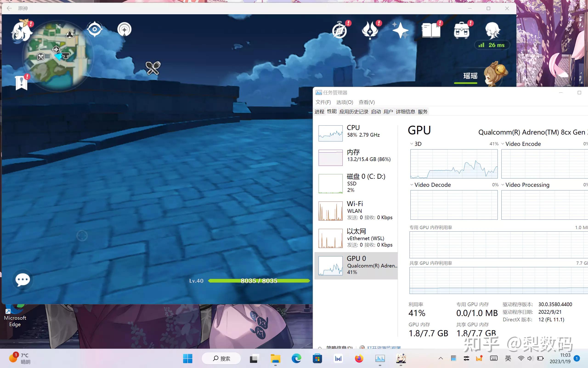
Task: Open the Microsoft Edge desktop shortcut
Action: coord(15,315)
